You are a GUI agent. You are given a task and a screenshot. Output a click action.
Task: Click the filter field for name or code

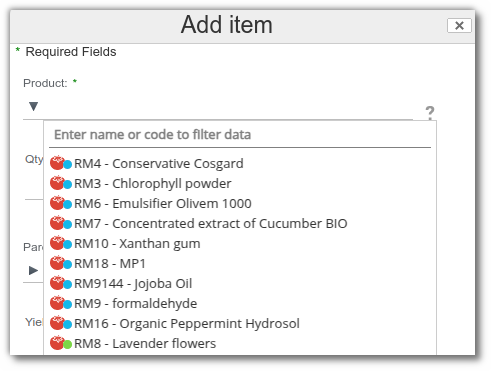click(240, 135)
